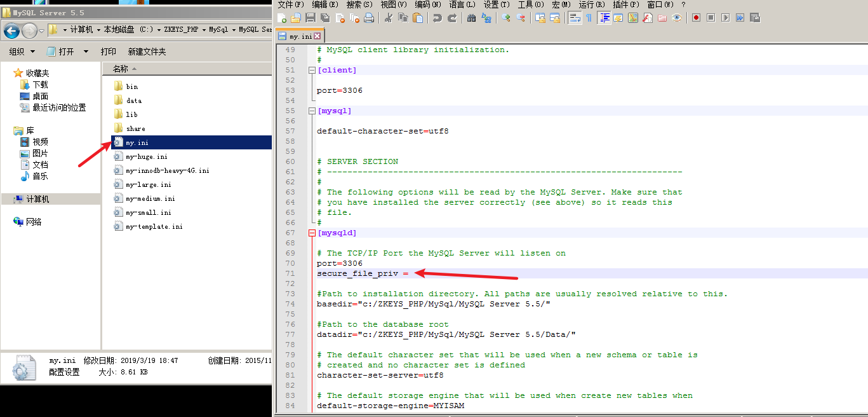This screenshot has width=868, height=417.
Task: Open the Function list icon
Action: pos(648,18)
